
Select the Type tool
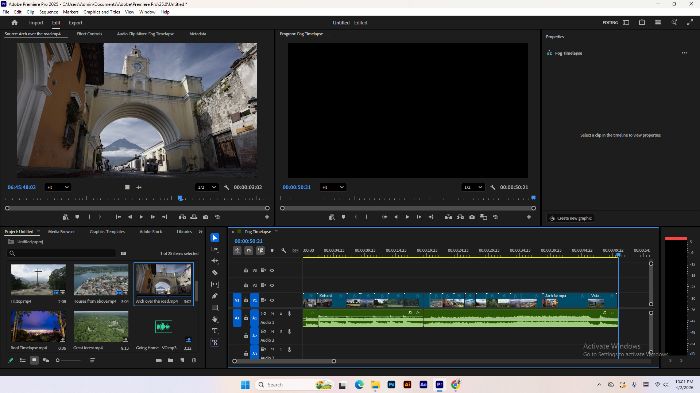[215, 330]
